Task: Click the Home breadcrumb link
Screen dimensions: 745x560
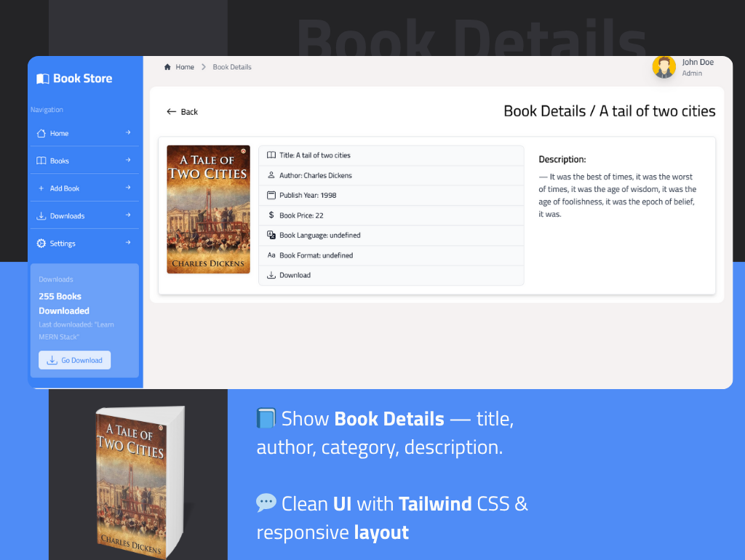Action: [x=185, y=67]
